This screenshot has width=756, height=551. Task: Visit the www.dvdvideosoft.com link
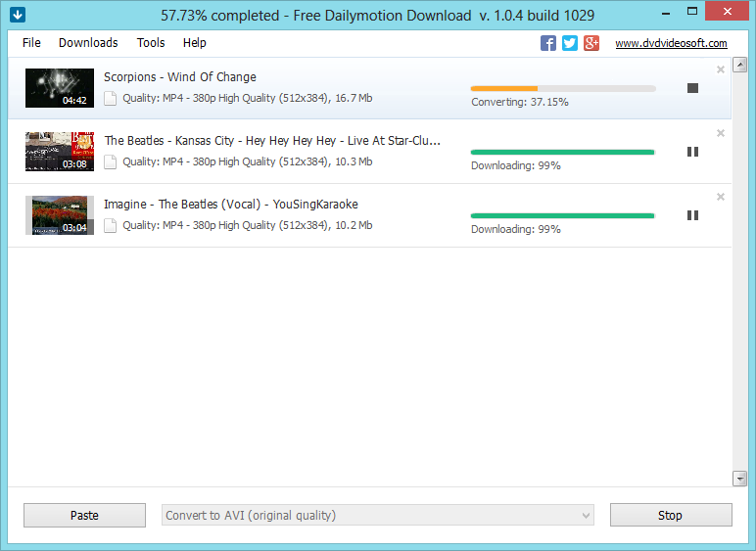click(x=671, y=43)
